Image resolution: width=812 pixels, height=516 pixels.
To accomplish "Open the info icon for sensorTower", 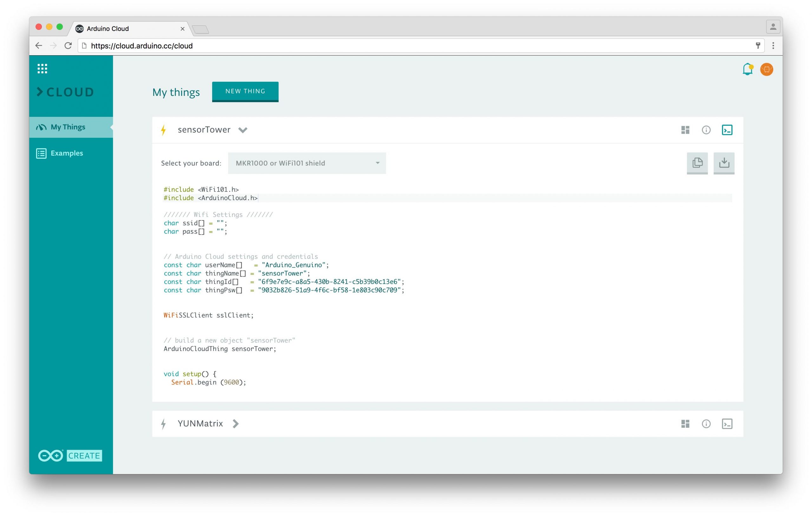I will pyautogui.click(x=706, y=130).
